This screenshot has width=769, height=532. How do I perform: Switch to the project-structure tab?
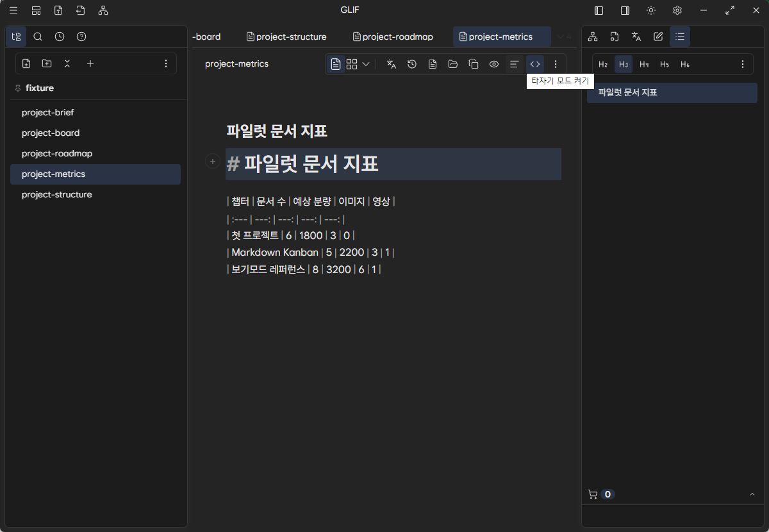286,37
